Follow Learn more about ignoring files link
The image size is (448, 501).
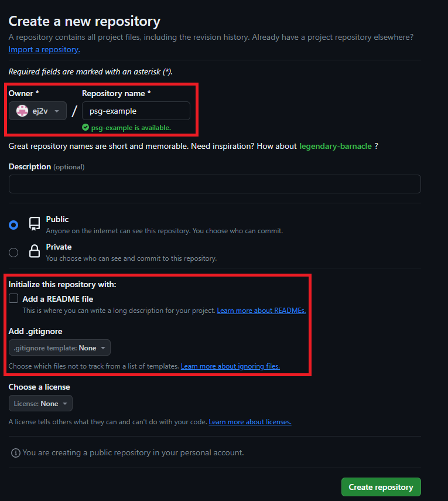coord(230,366)
